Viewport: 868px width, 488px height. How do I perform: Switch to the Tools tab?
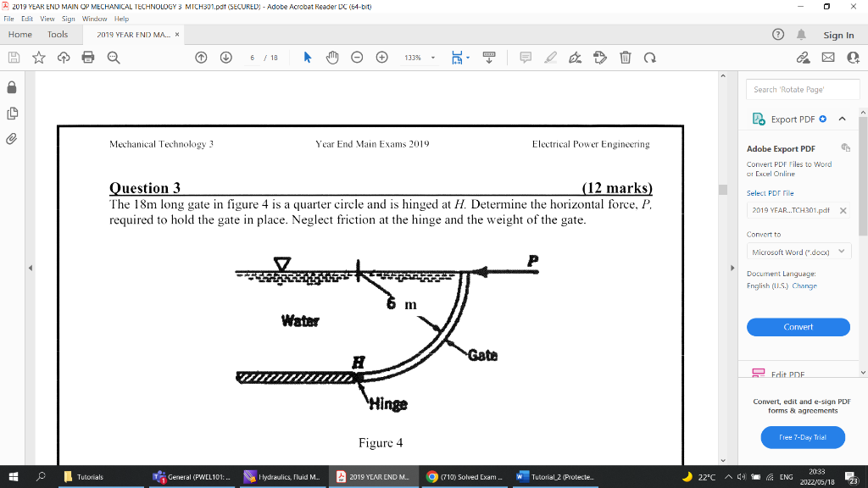pos(57,34)
